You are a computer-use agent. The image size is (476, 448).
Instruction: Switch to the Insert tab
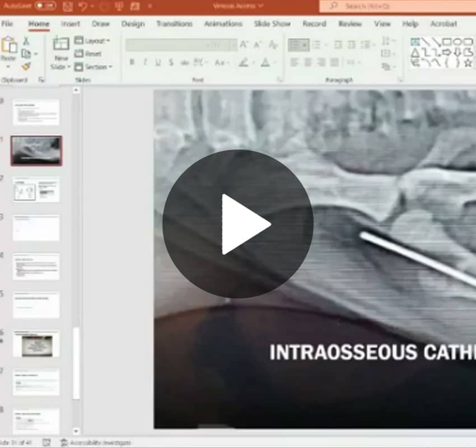(x=71, y=24)
